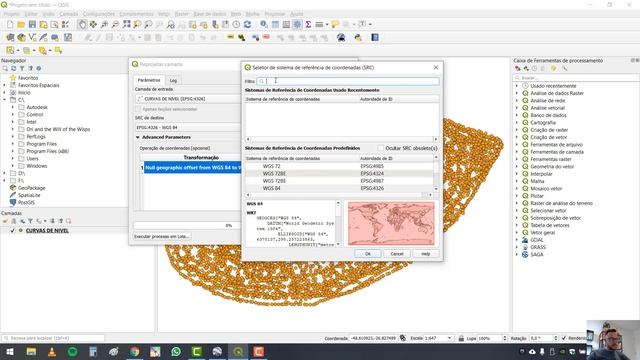Toggle visibility of CURVAS DE NIVEL layer
Screen dimensions: 640x360
[x=13, y=231]
